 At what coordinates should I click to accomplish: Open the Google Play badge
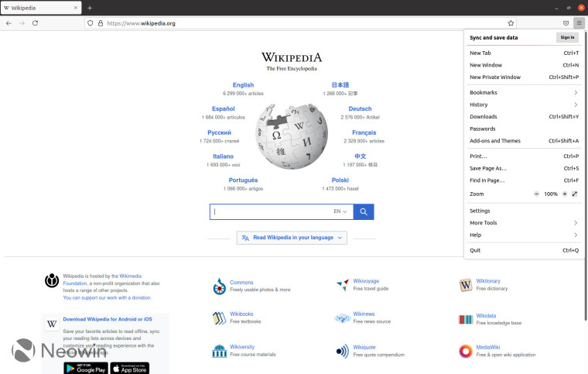pyautogui.click(x=86, y=369)
